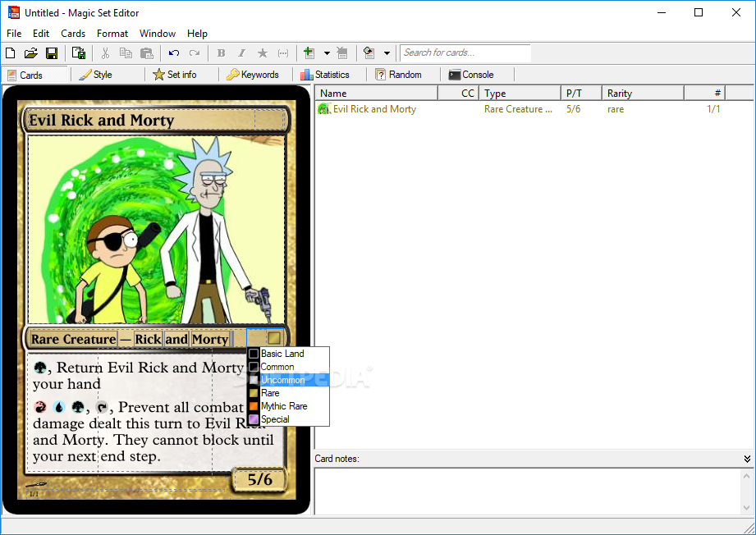Focus the Search for cards field
The width and height of the screenshot is (756, 535).
465,53
